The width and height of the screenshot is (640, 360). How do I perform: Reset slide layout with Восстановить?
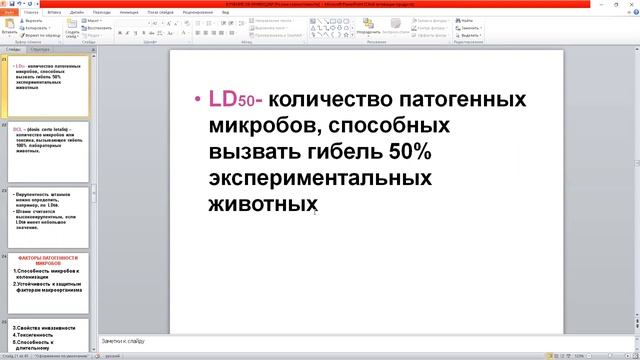(x=96, y=28)
